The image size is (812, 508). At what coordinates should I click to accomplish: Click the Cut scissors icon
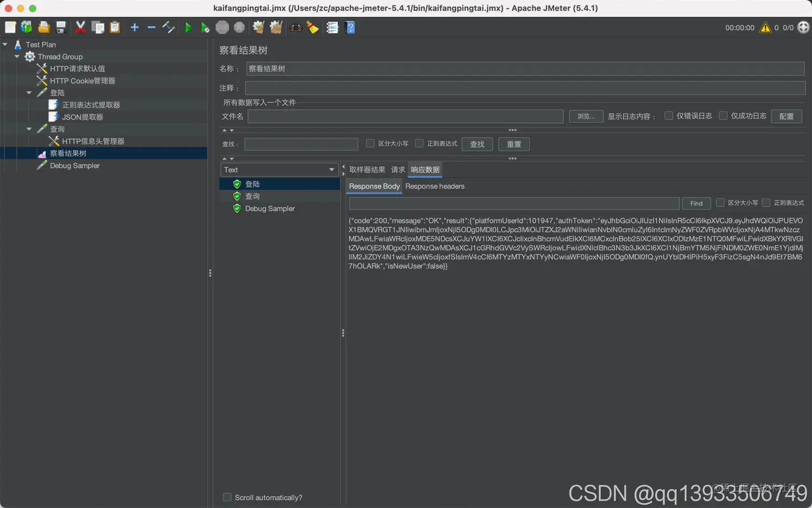point(81,27)
